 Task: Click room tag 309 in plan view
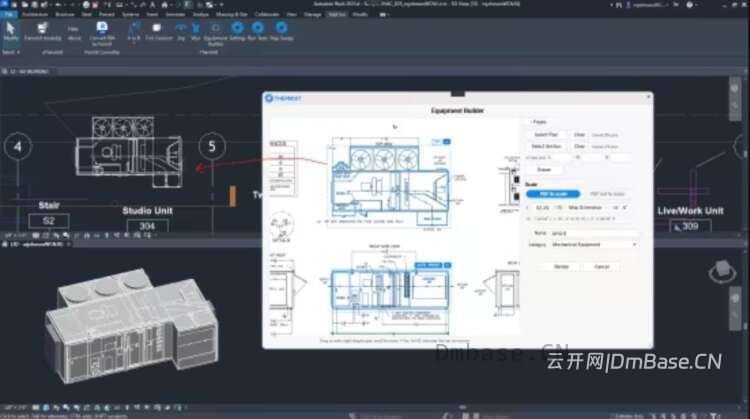click(690, 226)
